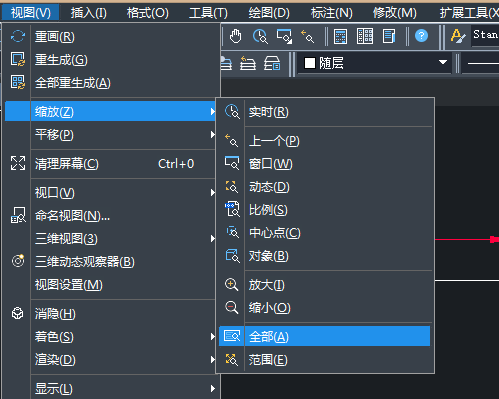The image size is (499, 399).
Task: Open the 工具(T) menu
Action: pyautogui.click(x=208, y=13)
